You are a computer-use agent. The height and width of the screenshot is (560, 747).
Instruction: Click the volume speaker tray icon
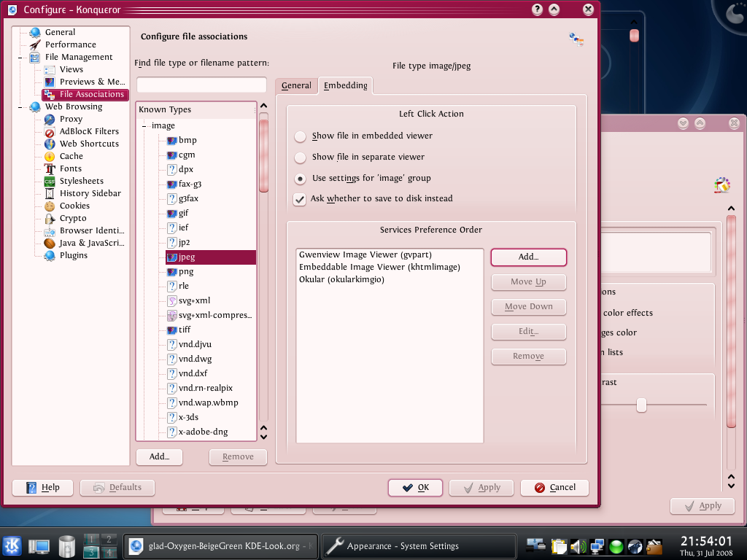578,546
